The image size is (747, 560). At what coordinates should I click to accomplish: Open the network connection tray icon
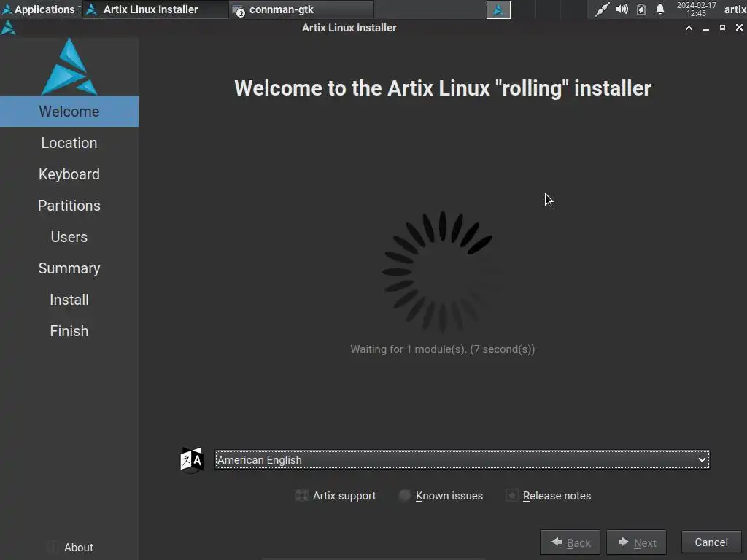tap(602, 9)
